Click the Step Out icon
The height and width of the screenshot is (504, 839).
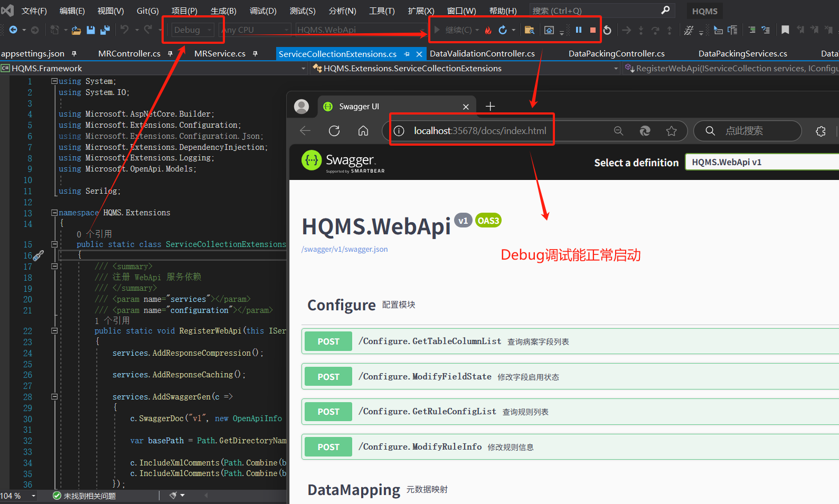click(670, 30)
